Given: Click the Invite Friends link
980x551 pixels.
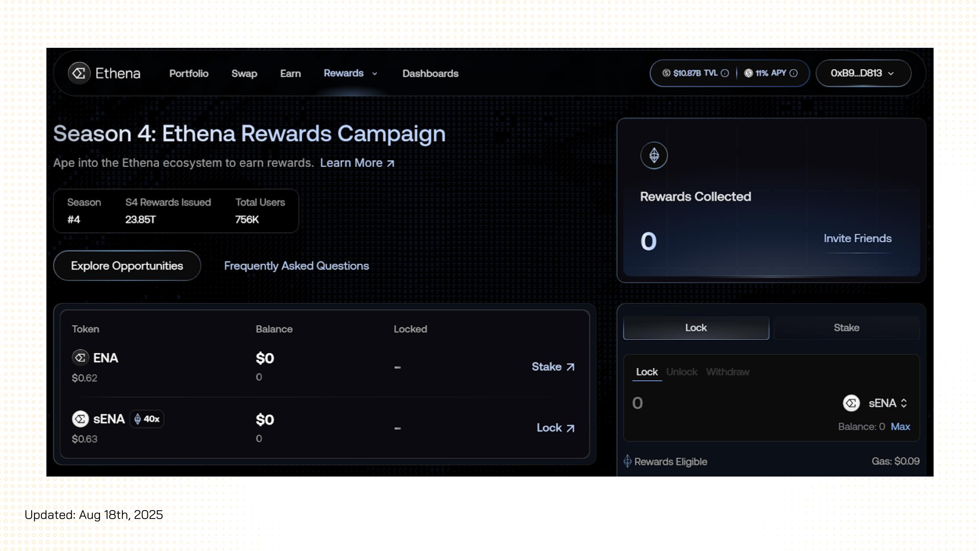Looking at the screenshot, I should pos(857,238).
